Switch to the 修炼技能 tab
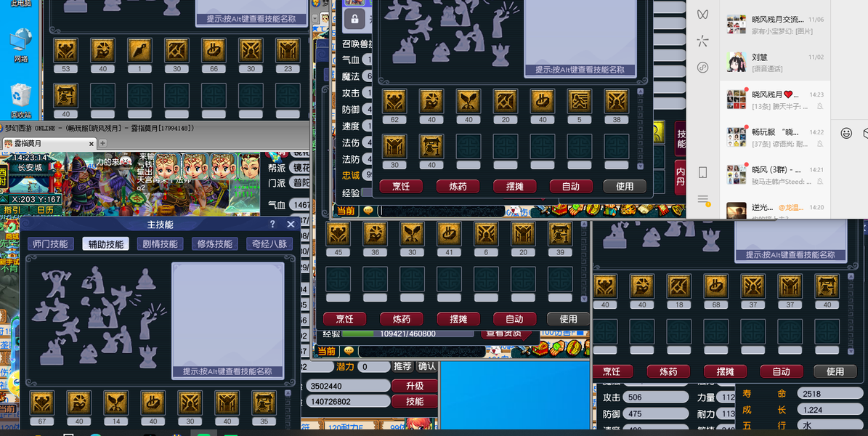Screen dimensions: 868x436 215,243
